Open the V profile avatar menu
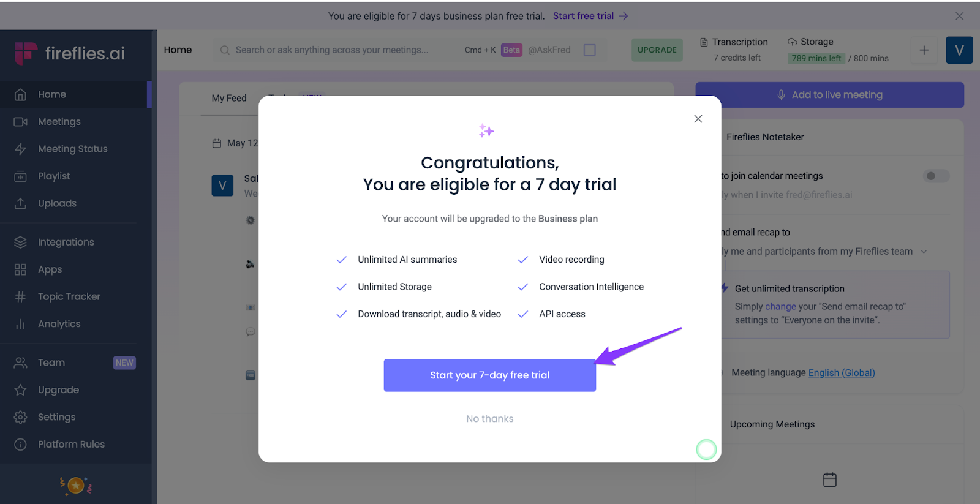The image size is (980, 504). pos(959,50)
